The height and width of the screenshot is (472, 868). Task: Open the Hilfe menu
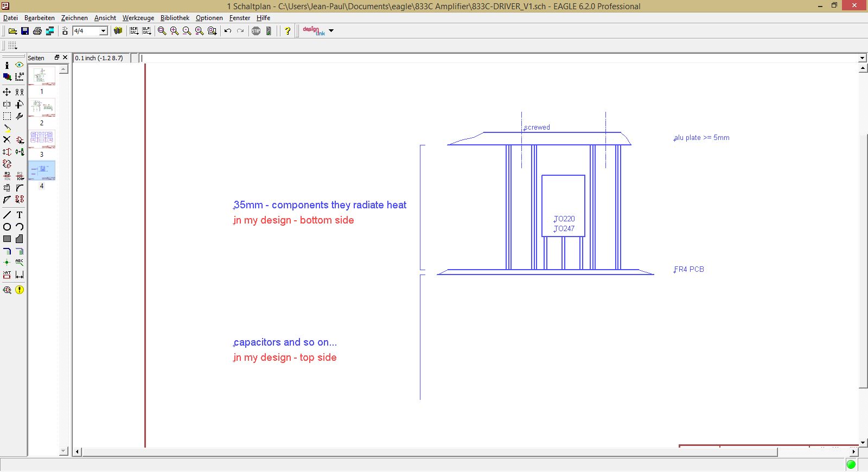click(x=264, y=18)
